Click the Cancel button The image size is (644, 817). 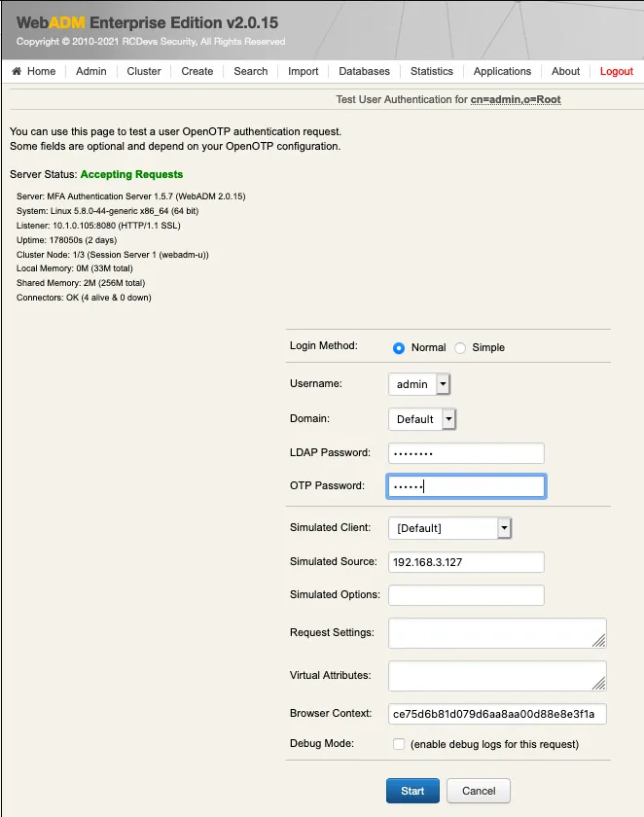pyautogui.click(x=479, y=791)
